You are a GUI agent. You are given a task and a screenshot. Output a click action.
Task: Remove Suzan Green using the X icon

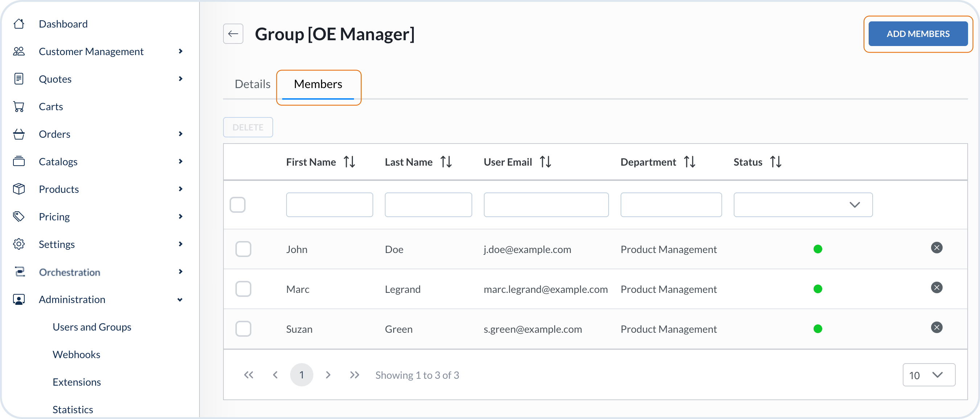(936, 327)
